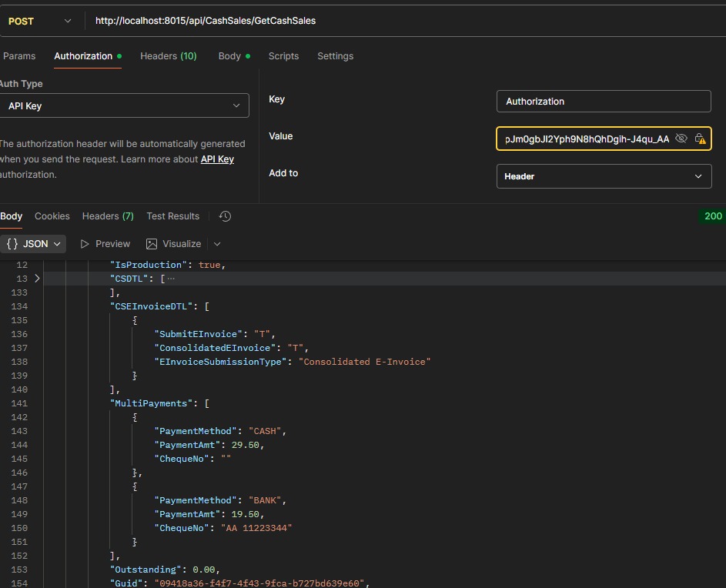Open the response history clock icon

(x=225, y=216)
